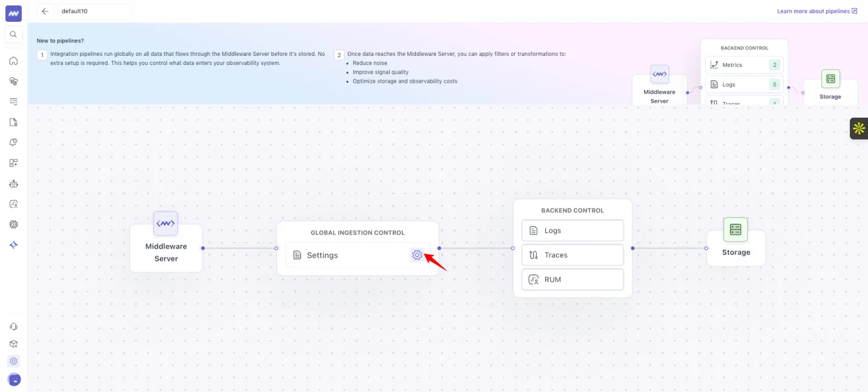Open RUM in Backend Control
The height and width of the screenshot is (392, 868).
[572, 280]
